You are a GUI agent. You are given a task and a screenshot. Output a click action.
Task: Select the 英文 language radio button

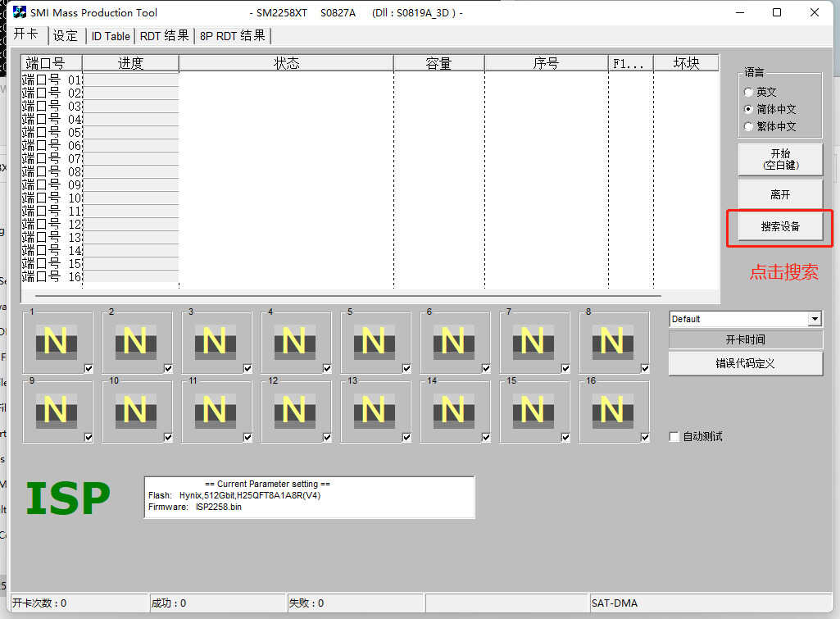point(748,92)
